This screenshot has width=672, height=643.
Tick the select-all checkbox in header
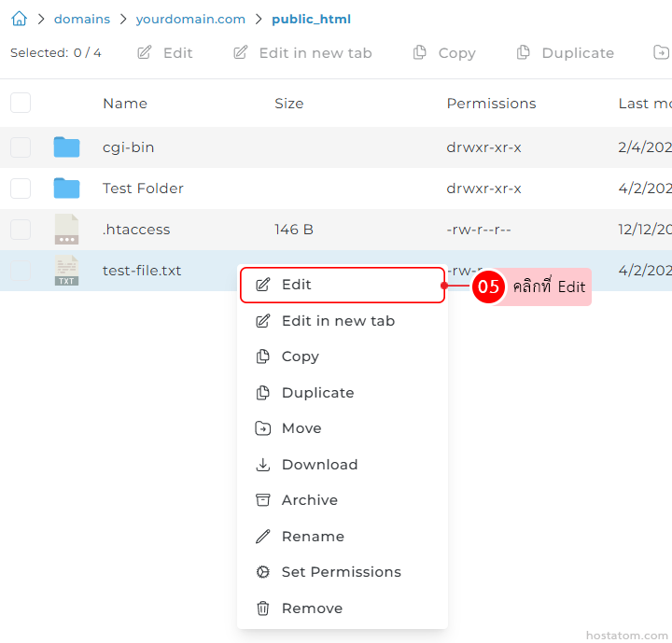[21, 103]
